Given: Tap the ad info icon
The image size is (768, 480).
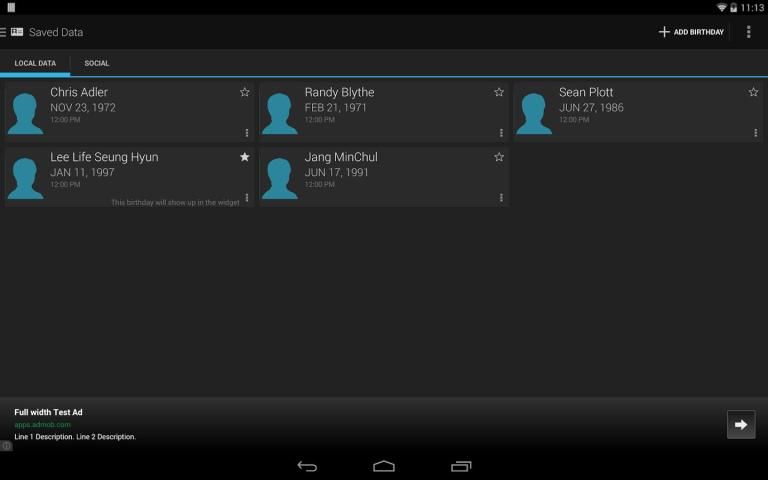Looking at the screenshot, I should (x=6, y=446).
